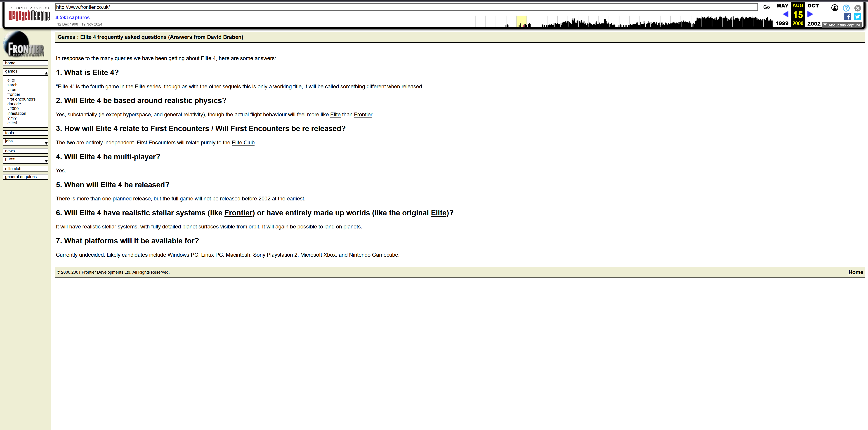Select infestation in games submenu

pos(17,113)
